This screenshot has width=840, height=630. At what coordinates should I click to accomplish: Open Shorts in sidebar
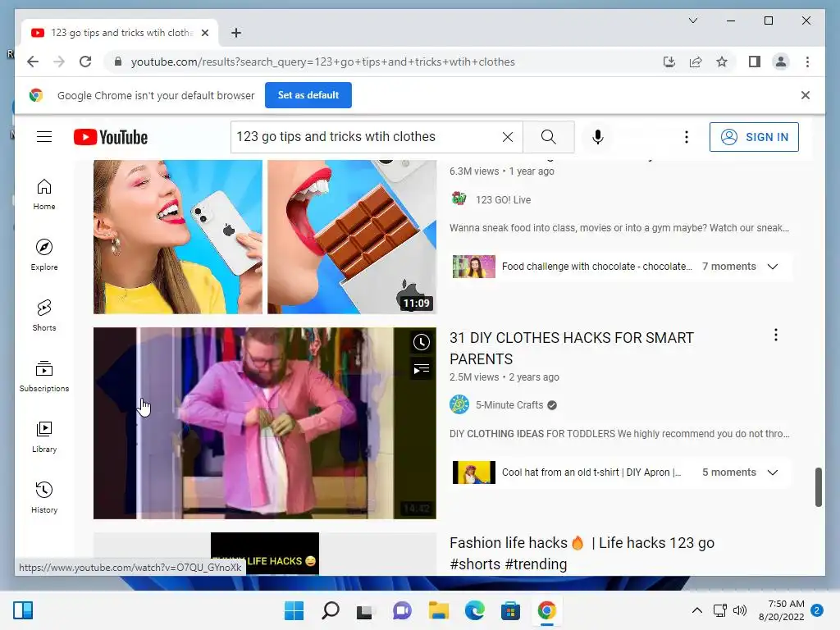(x=44, y=316)
